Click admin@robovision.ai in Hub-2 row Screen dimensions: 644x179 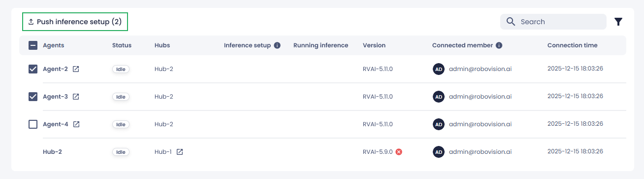pyautogui.click(x=480, y=152)
